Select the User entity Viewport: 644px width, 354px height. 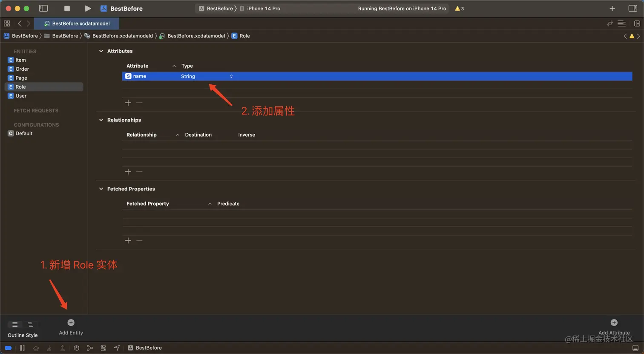44,96
